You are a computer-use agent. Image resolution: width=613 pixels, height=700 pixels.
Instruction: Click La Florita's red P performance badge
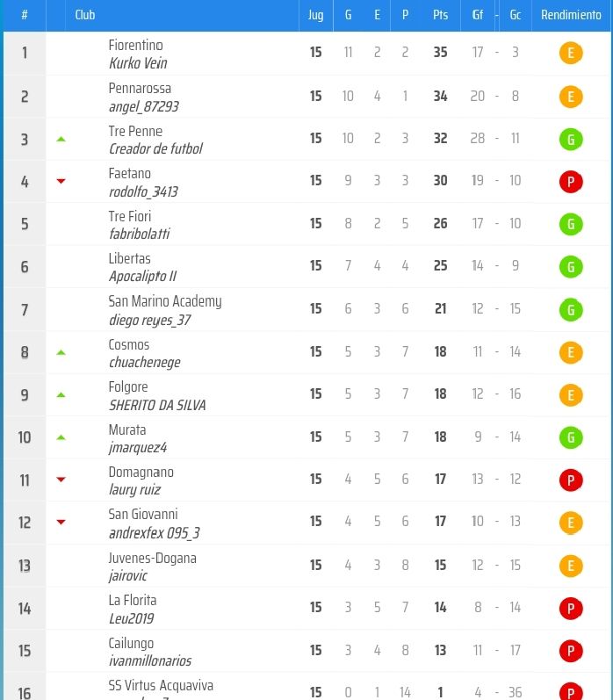pos(571,609)
